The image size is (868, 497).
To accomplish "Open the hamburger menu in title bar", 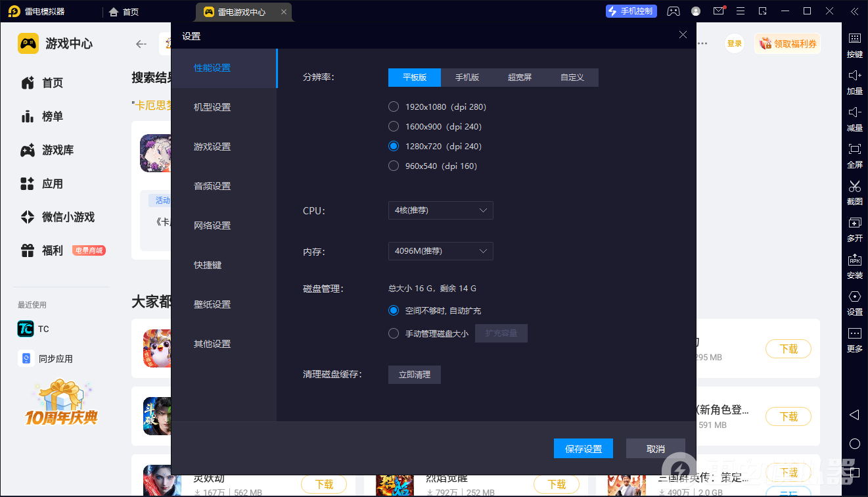I will [x=741, y=11].
